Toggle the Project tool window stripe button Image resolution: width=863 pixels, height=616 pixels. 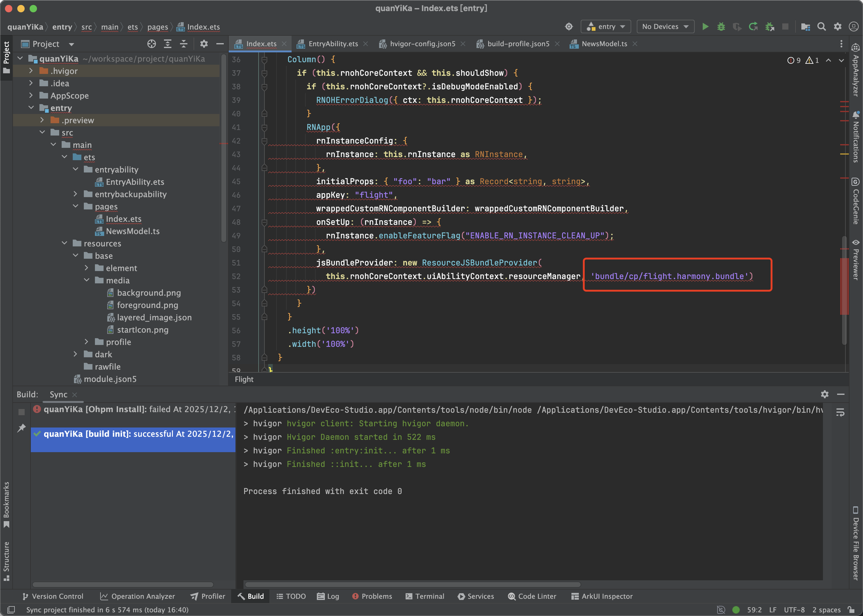tap(6, 58)
